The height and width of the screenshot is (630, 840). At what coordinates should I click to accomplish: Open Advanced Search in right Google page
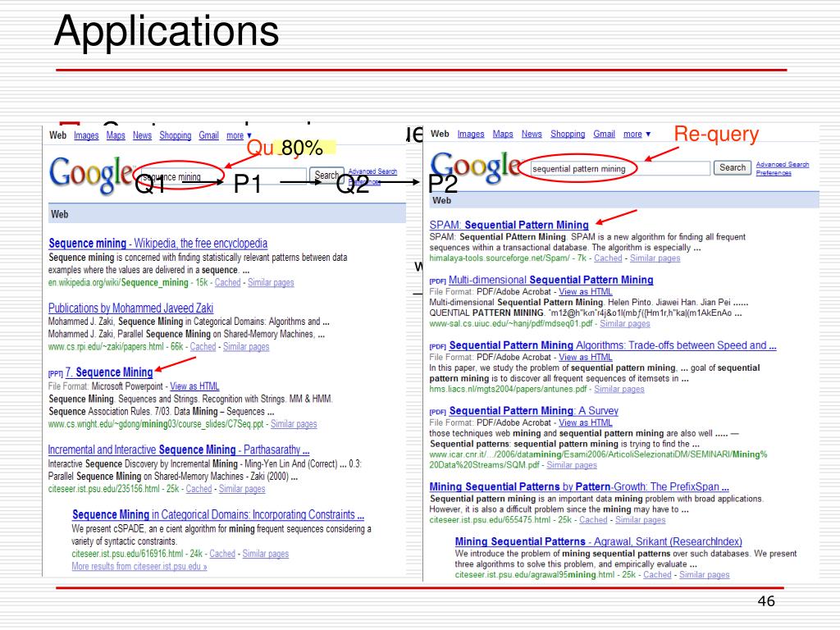782,164
